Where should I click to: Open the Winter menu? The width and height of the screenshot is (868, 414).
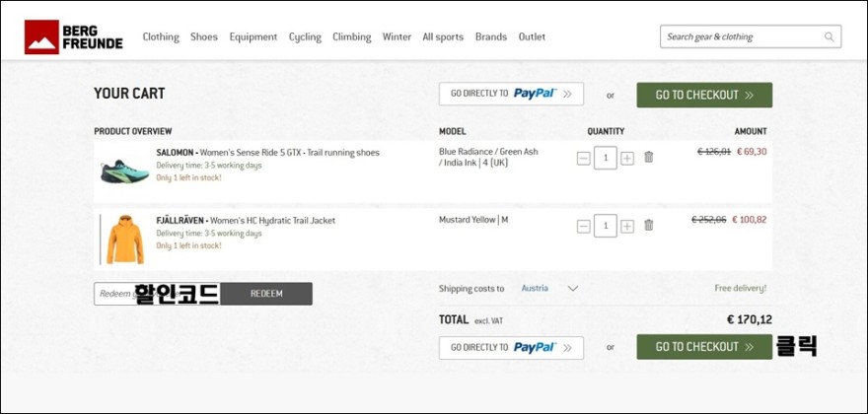point(397,37)
